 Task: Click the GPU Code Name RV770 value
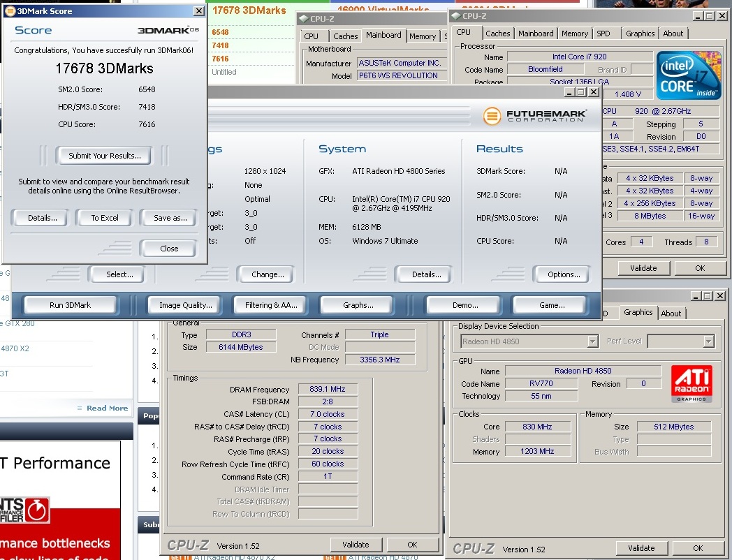coord(541,383)
